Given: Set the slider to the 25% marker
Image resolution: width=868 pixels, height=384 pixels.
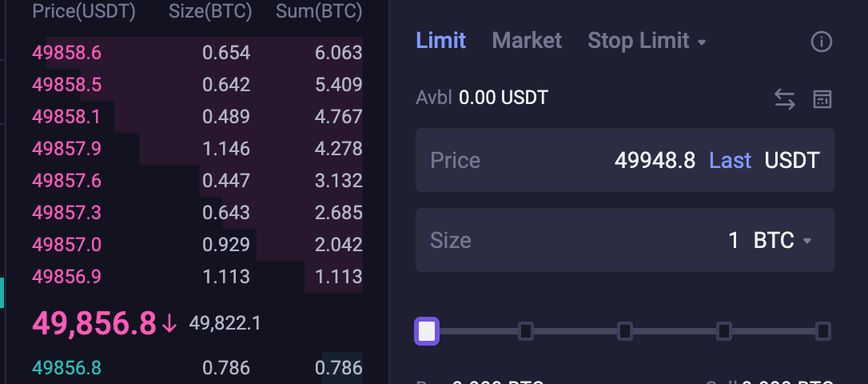Looking at the screenshot, I should [x=526, y=331].
